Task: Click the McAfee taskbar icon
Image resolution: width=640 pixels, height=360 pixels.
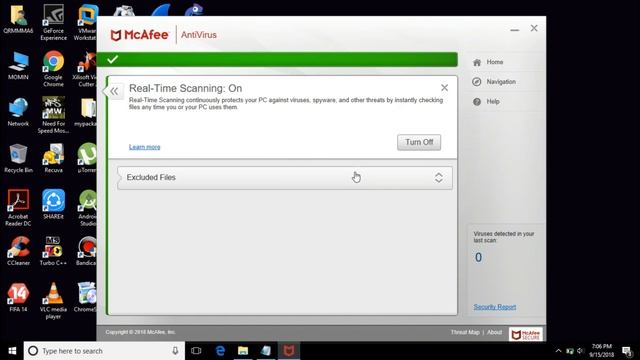Action: [289, 351]
